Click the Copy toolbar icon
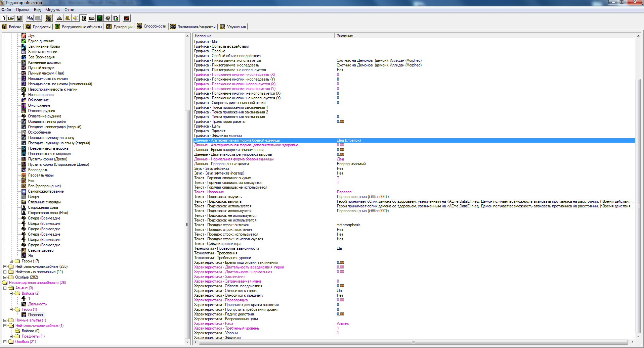The width and height of the screenshot is (644, 348). tap(30, 18)
